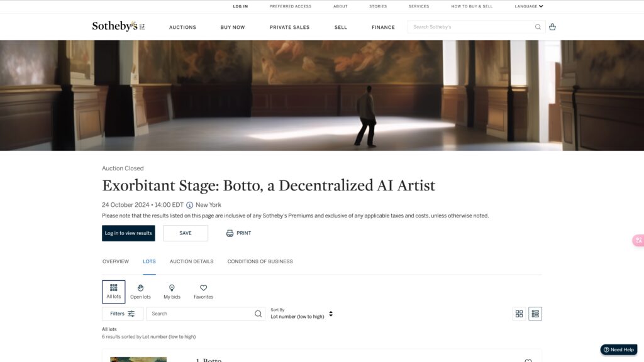Select the Lots tab
644x362 pixels.
click(x=149, y=261)
